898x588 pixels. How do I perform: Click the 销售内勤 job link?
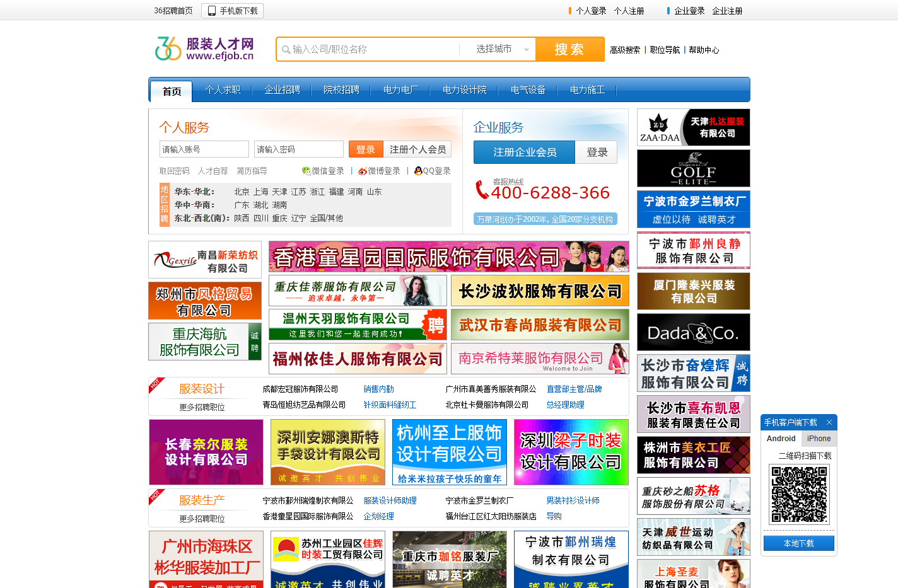(378, 389)
